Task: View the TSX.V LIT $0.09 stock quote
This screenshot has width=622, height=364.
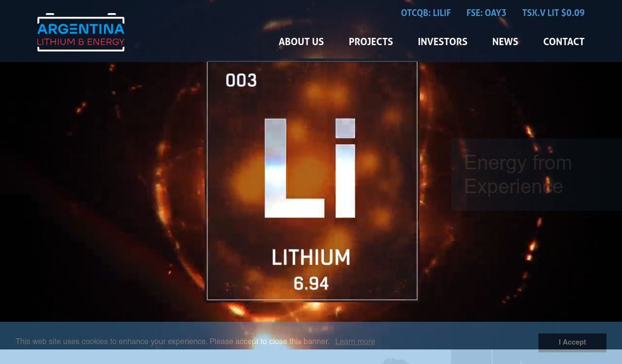Action: pyautogui.click(x=553, y=13)
